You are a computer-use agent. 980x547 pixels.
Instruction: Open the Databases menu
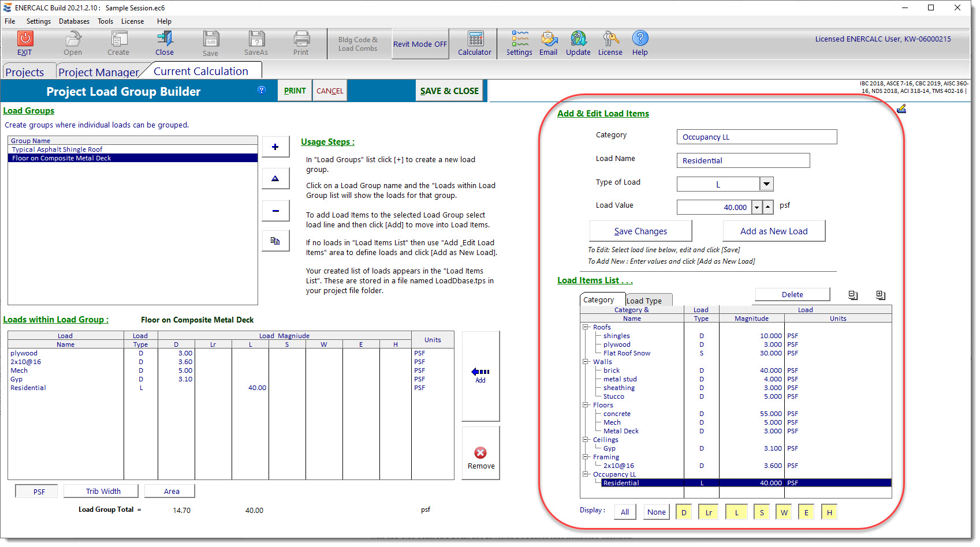[74, 21]
